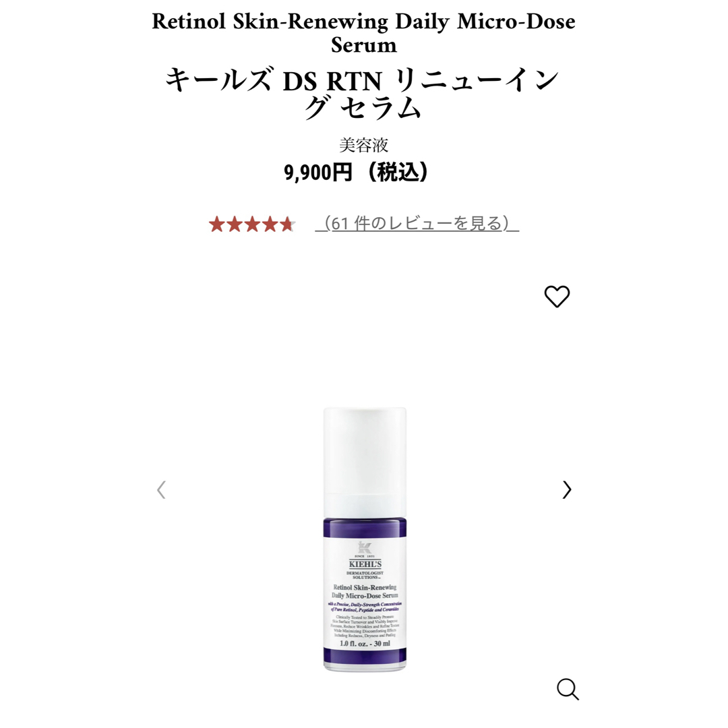Click the purple band at bottle base
Viewport: 728px width, 728px height.
click(365, 656)
